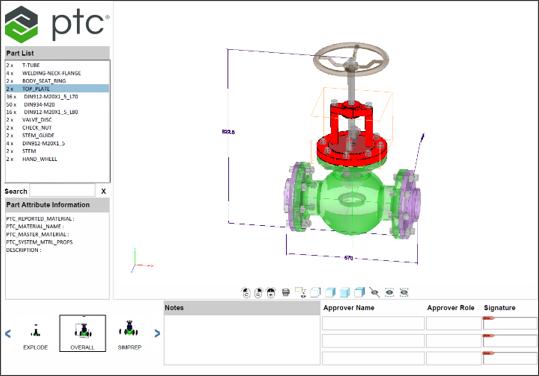Click the bottom Signature field

[x=510, y=358]
